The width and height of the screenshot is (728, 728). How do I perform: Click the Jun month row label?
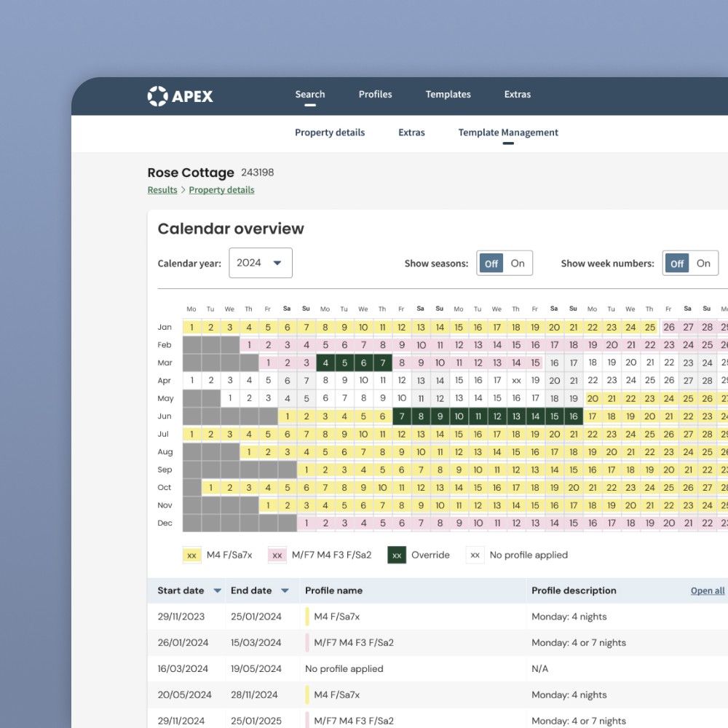(x=165, y=416)
